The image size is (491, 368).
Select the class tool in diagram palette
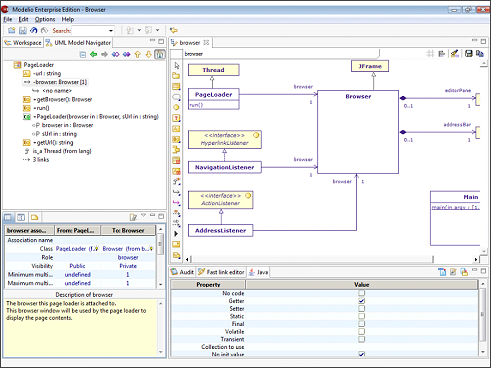(176, 87)
